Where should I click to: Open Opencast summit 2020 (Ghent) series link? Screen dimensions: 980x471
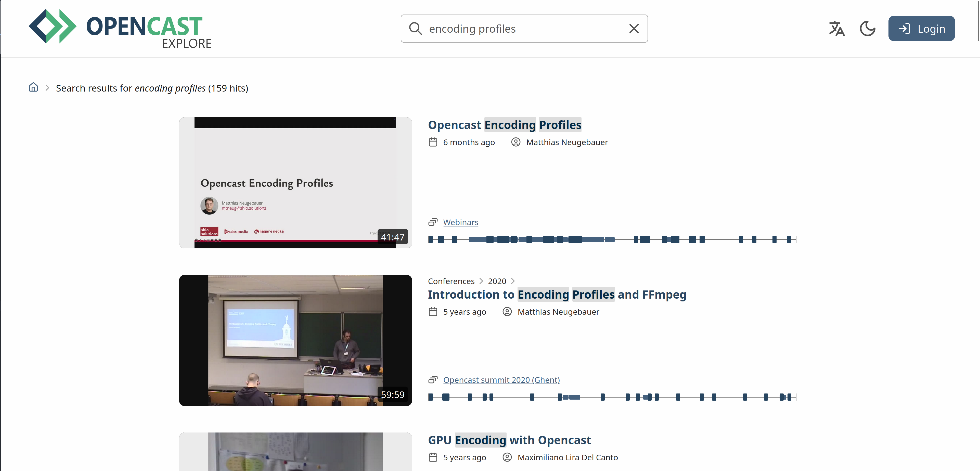[x=501, y=380]
